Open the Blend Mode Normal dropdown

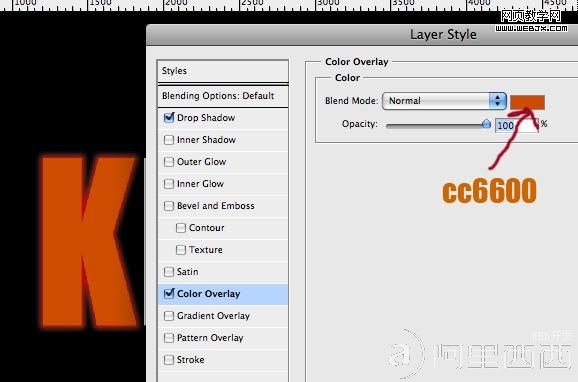click(444, 101)
